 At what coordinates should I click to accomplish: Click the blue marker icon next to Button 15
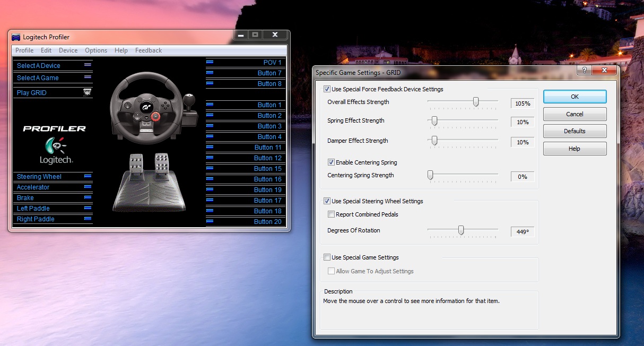point(210,168)
